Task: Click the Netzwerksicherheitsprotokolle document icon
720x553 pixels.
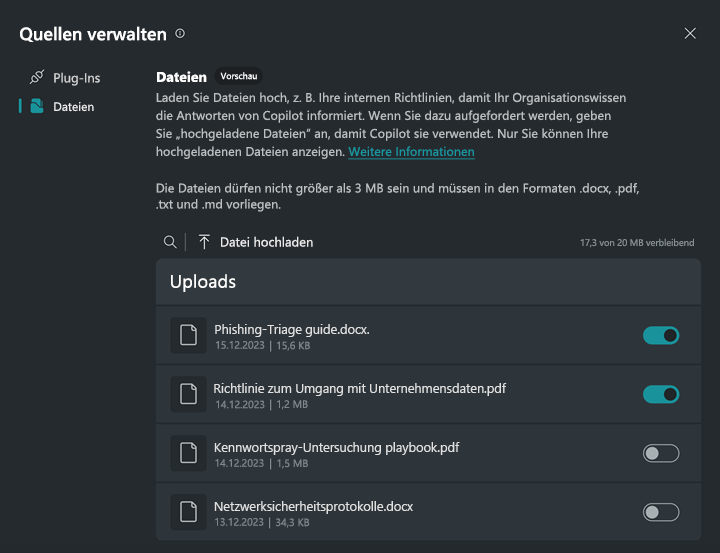Action: [x=187, y=512]
